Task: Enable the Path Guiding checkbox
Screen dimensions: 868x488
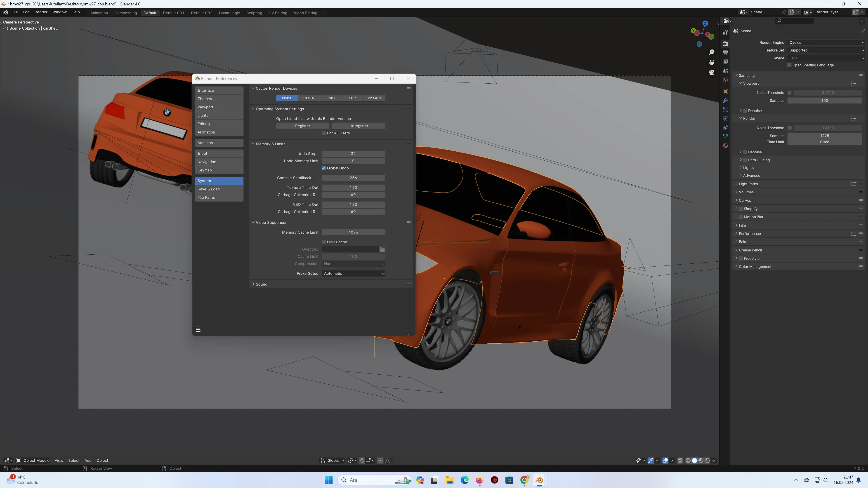Action: pyautogui.click(x=745, y=160)
